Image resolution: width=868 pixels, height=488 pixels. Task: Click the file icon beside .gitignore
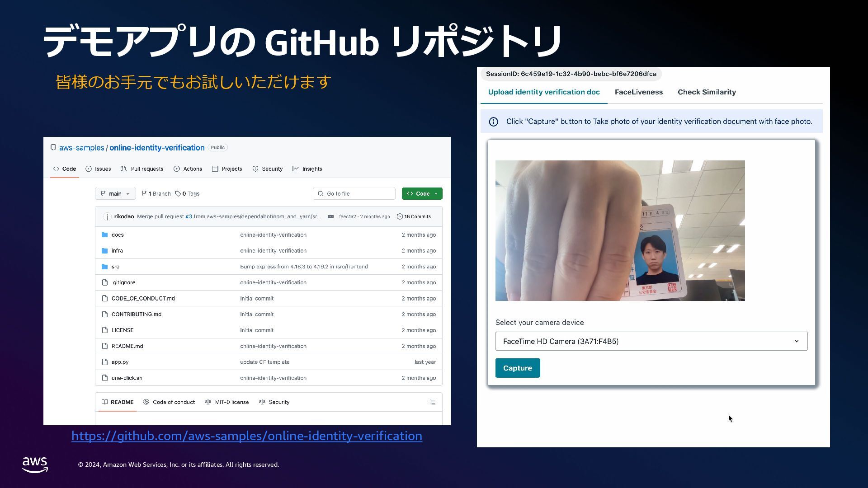105,283
